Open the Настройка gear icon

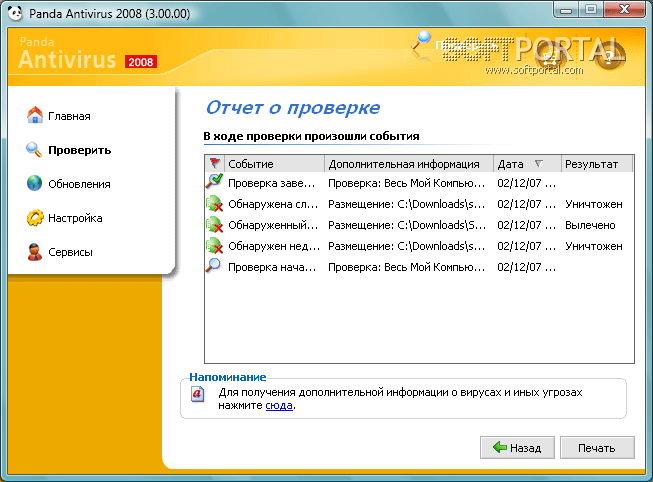coord(35,217)
